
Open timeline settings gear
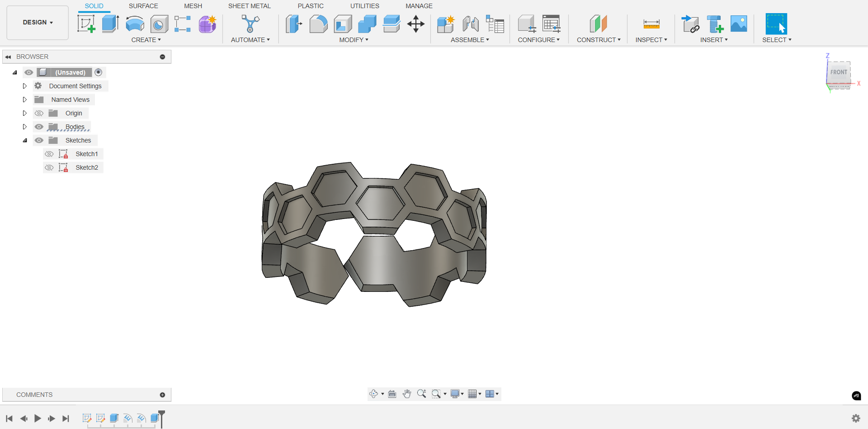tap(856, 418)
